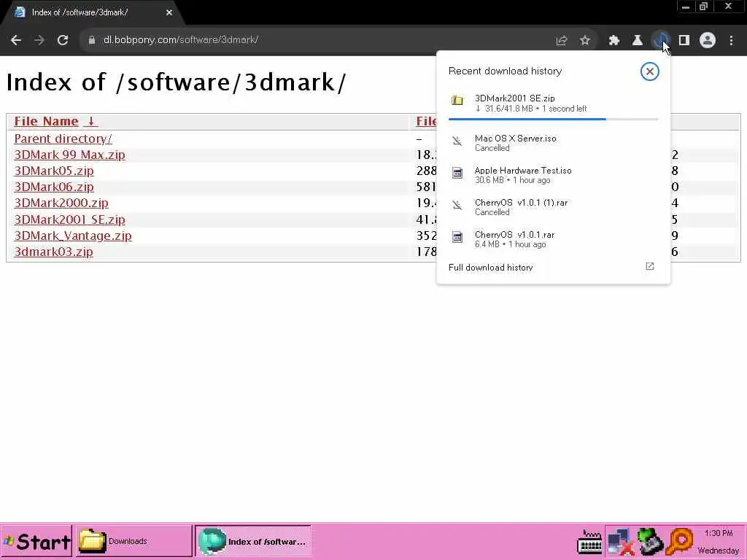Viewport: 747px width, 560px height.
Task: Open the profile avatar icon
Action: click(708, 41)
